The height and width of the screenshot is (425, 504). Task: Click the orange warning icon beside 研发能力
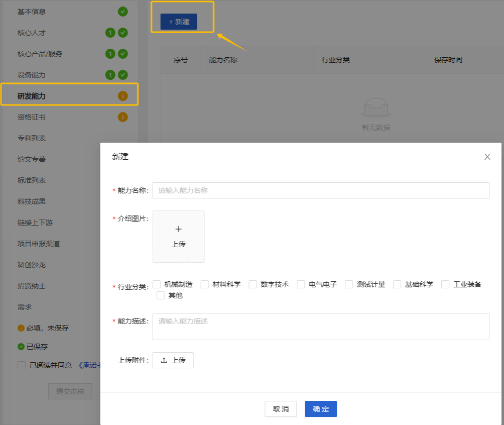pyautogui.click(x=123, y=96)
